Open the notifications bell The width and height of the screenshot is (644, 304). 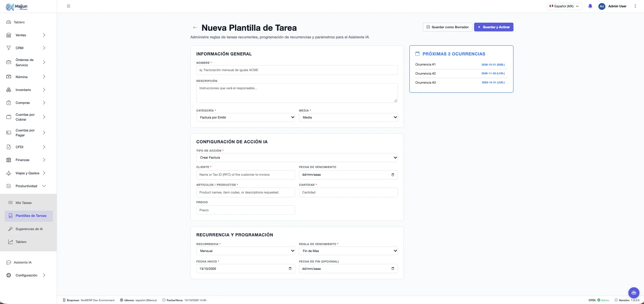[x=590, y=6]
